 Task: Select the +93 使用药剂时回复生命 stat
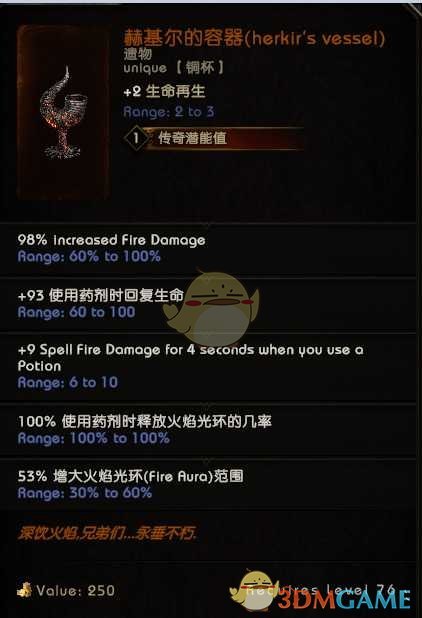click(x=101, y=295)
